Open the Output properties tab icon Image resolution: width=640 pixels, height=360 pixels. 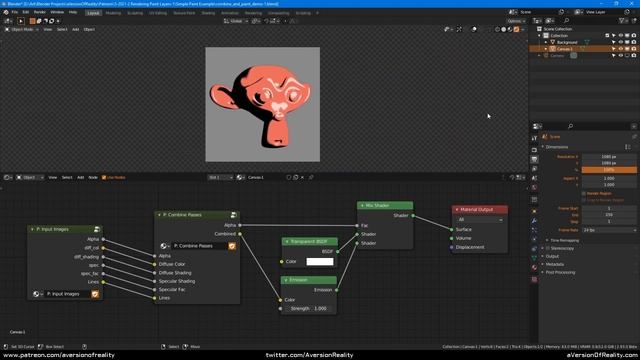pos(534,159)
